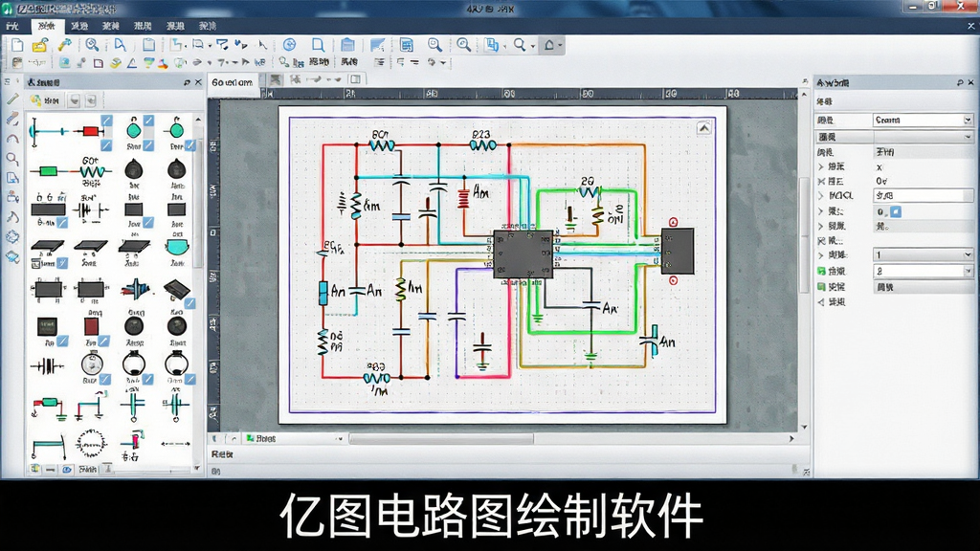Toggle the lower green checkbox in properties panel
Image resolution: width=980 pixels, height=551 pixels.
pyautogui.click(x=821, y=287)
